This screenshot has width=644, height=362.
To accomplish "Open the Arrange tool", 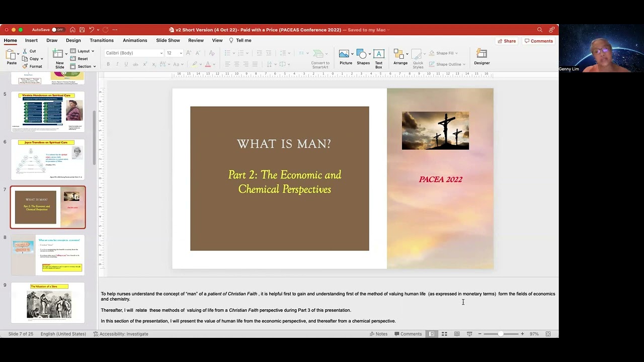I will click(x=400, y=57).
